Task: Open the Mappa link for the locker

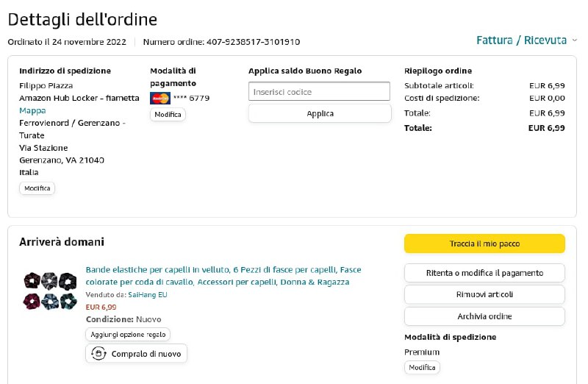Action: pos(32,110)
